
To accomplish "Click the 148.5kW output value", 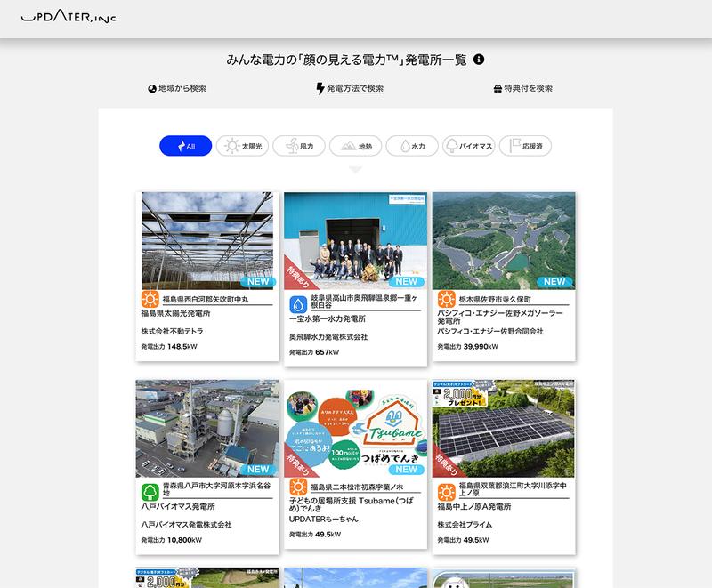I will pos(182,347).
